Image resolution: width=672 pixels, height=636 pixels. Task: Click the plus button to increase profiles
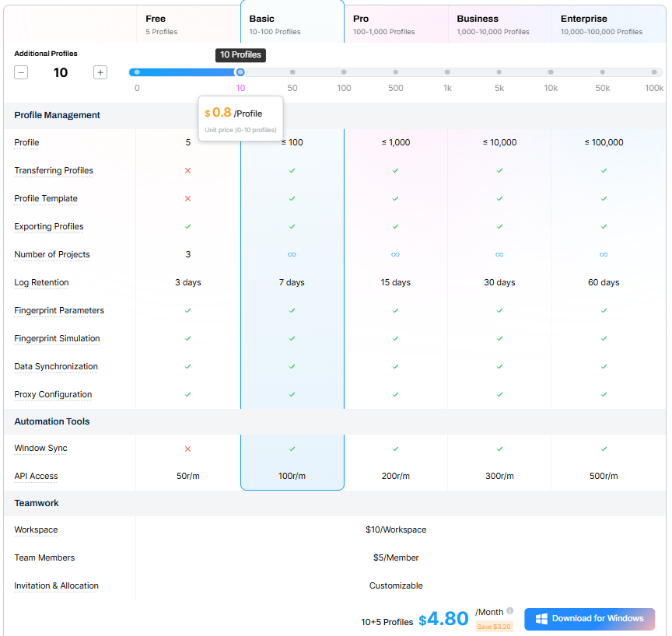100,72
